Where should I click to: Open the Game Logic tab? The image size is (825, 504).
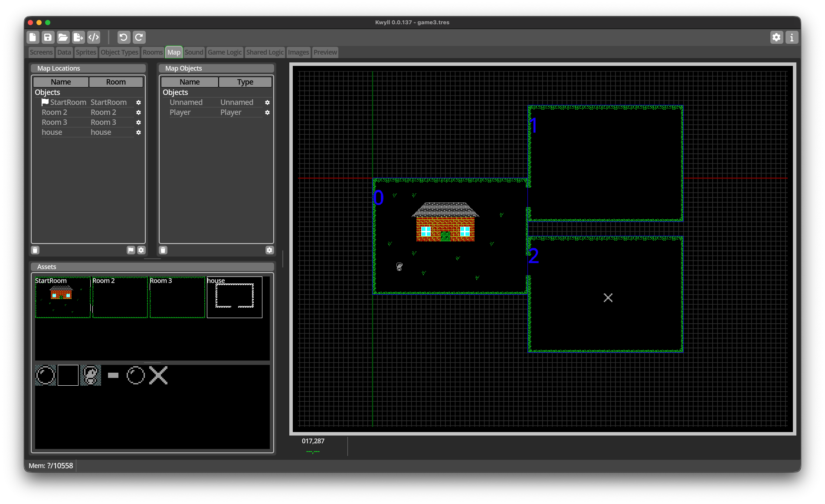(x=224, y=52)
